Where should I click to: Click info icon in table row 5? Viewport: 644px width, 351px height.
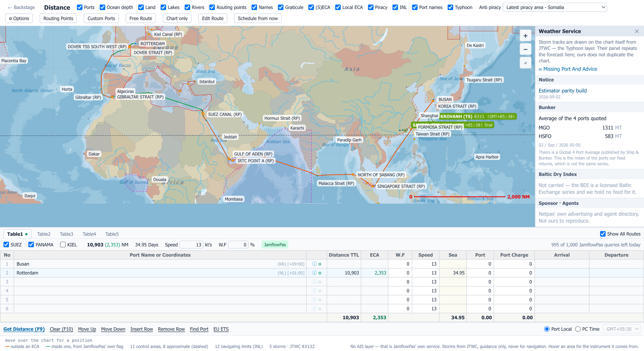(314, 300)
